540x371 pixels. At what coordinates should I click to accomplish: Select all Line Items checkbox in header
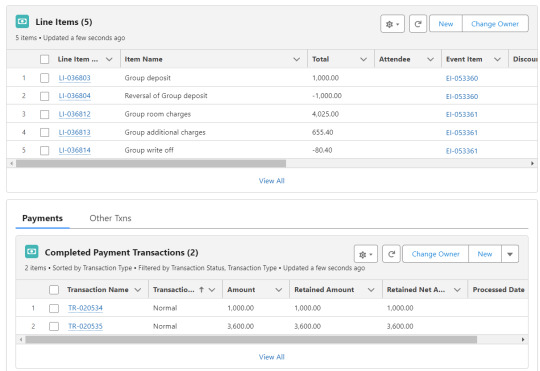click(x=44, y=59)
